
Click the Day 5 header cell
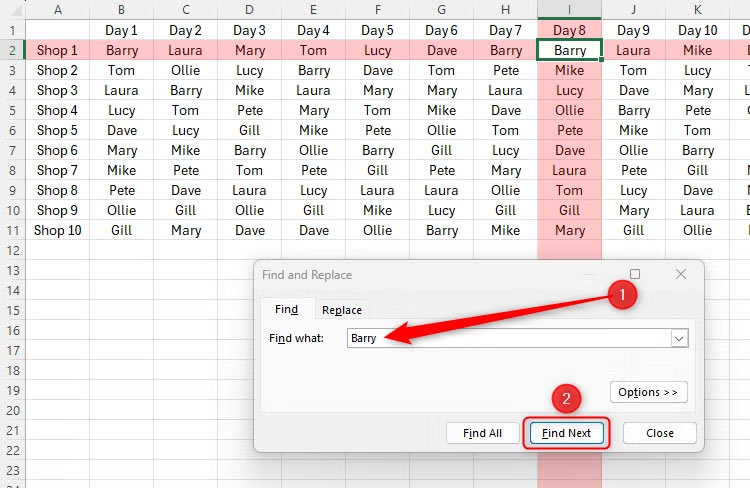[x=377, y=30]
